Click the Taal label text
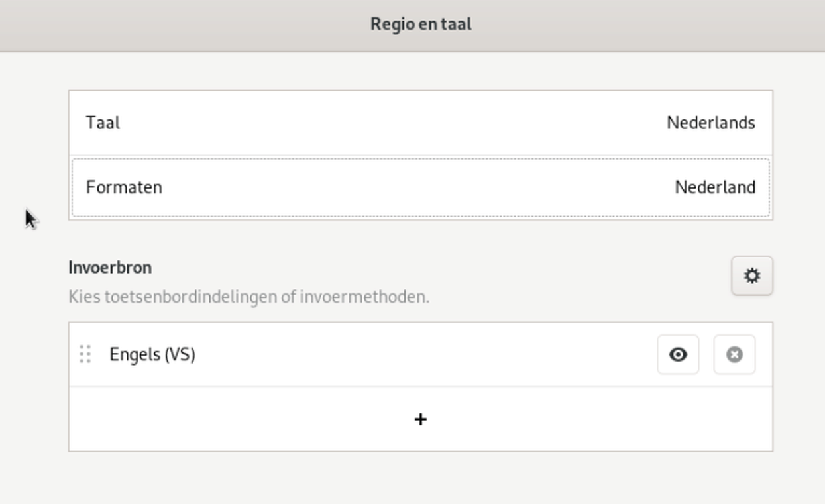The image size is (825, 504). tap(103, 123)
